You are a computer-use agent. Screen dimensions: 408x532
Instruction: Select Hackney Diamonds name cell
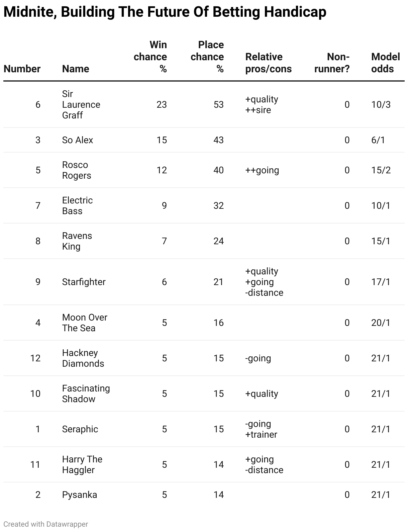click(83, 358)
